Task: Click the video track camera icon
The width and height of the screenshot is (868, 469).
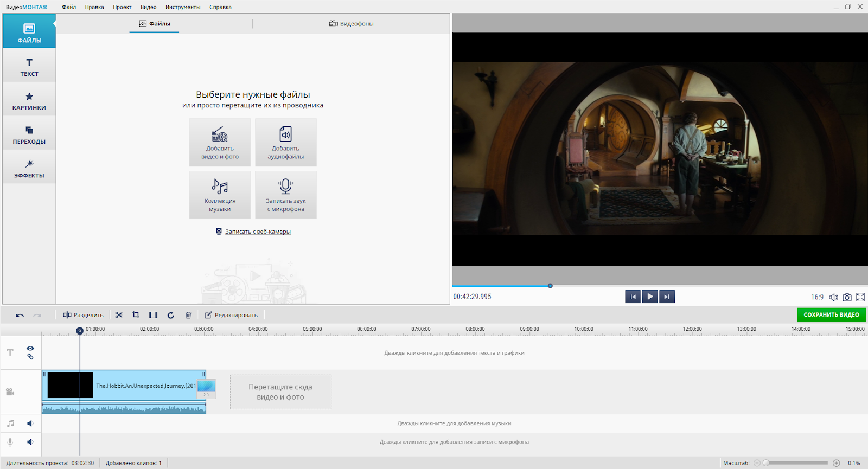Action: coord(10,391)
